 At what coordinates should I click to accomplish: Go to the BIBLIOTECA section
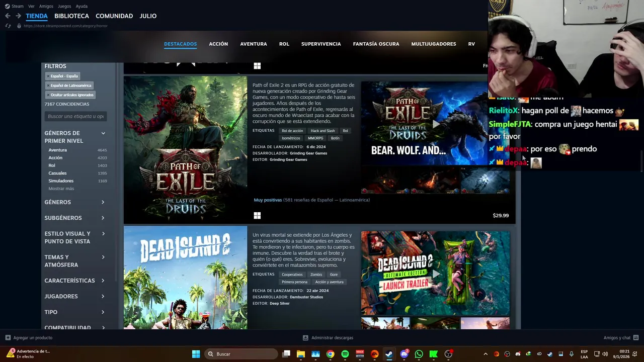pos(71,16)
